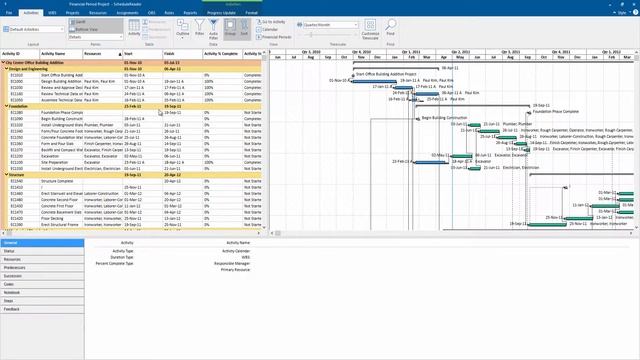The height and width of the screenshot is (360, 640).
Task: Select the General details tab
Action: 42,243
